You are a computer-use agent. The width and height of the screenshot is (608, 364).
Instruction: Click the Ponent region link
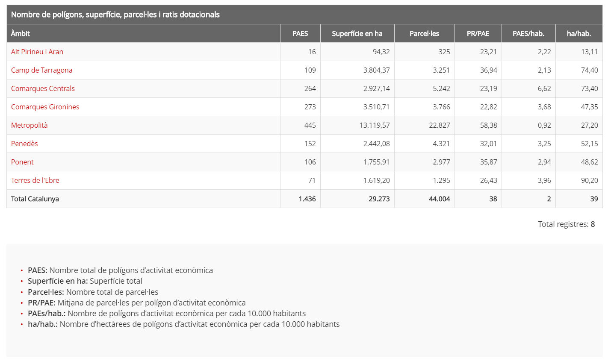pos(22,162)
